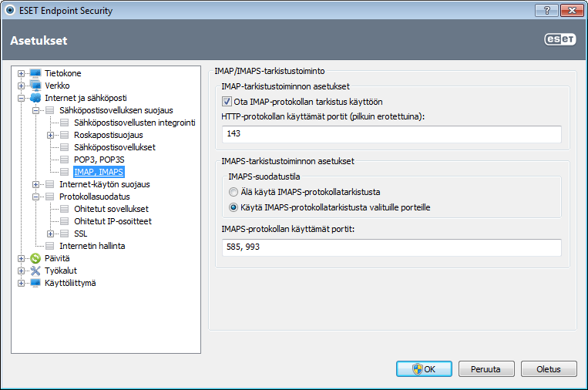Cancel with the Peruuta button
The height and width of the screenshot is (390, 588).
point(486,369)
